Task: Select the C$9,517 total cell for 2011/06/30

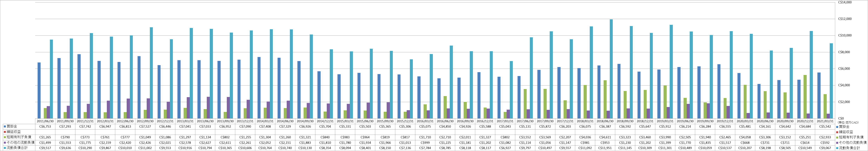Action: pos(45,148)
